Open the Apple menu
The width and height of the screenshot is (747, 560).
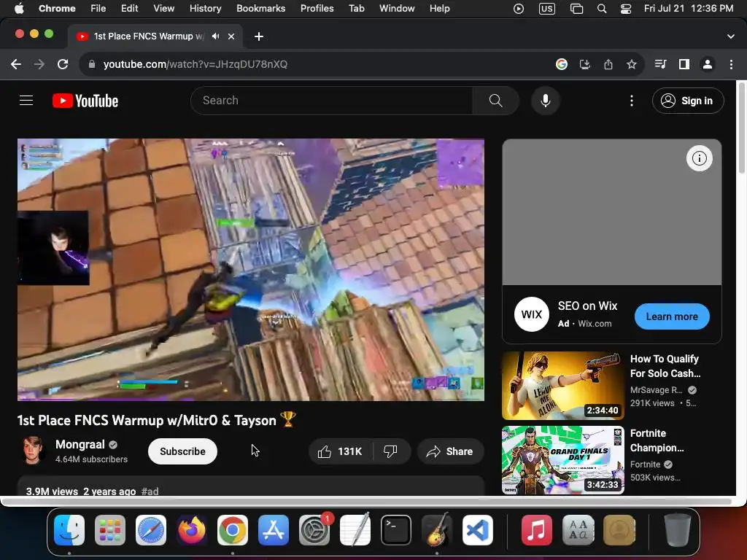click(19, 8)
